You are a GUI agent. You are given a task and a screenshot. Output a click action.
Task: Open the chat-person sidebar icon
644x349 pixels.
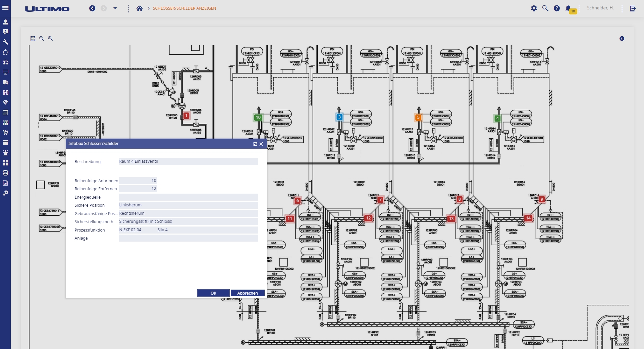click(5, 32)
